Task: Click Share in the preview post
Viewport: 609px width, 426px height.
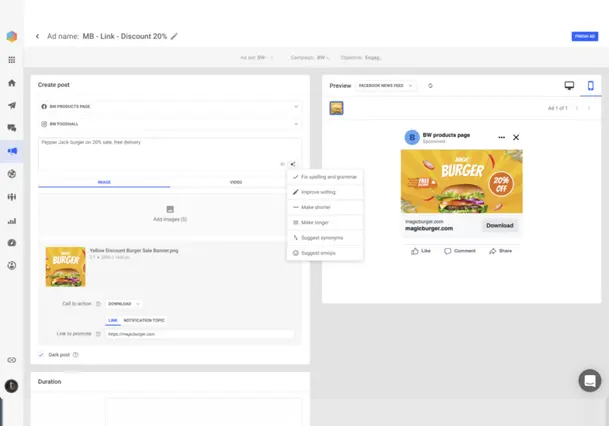Action: [x=501, y=251]
